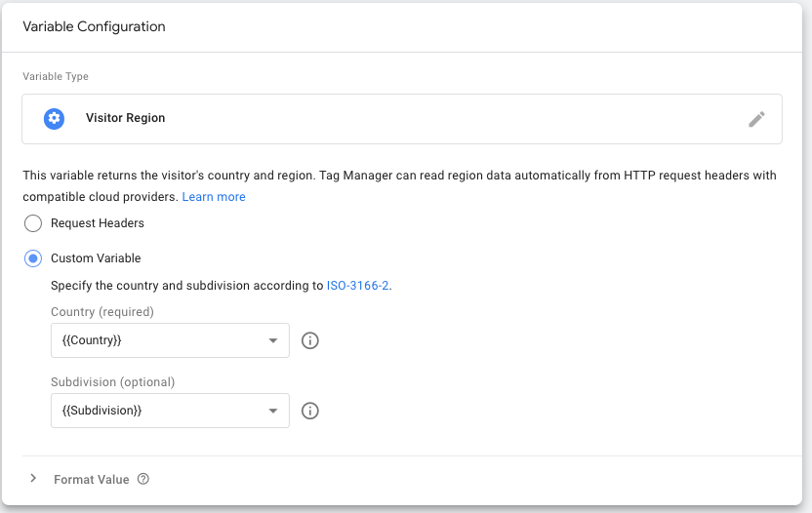Screen dimensions: 812x513
Task: Click the info icon beside Subdivision dropdown
Action: click(310, 411)
